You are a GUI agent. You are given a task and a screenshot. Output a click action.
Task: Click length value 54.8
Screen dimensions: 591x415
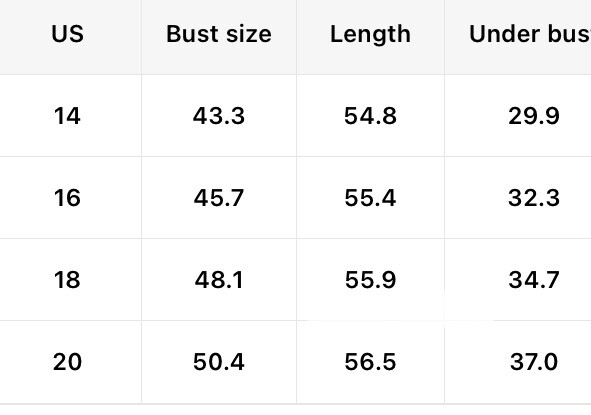coord(370,116)
